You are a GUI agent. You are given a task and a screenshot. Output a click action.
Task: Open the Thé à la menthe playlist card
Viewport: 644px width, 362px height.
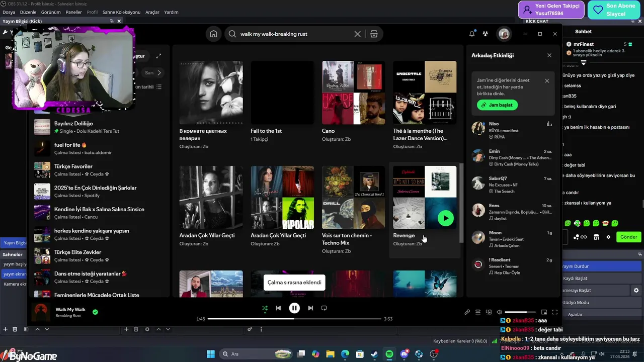(425, 105)
